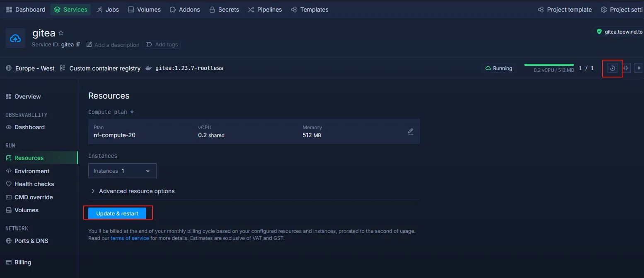Open Billing in the sidebar

19,262
